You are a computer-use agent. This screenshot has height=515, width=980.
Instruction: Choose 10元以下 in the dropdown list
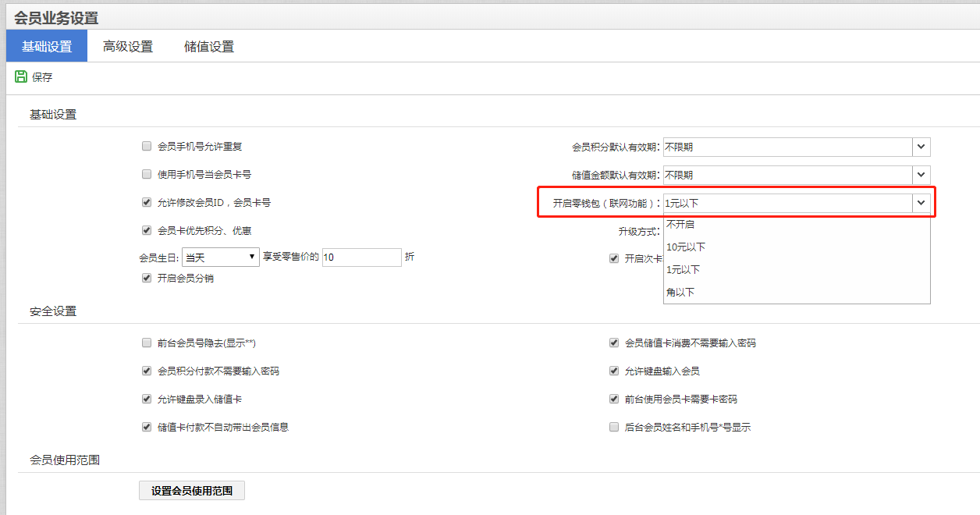[x=797, y=247]
